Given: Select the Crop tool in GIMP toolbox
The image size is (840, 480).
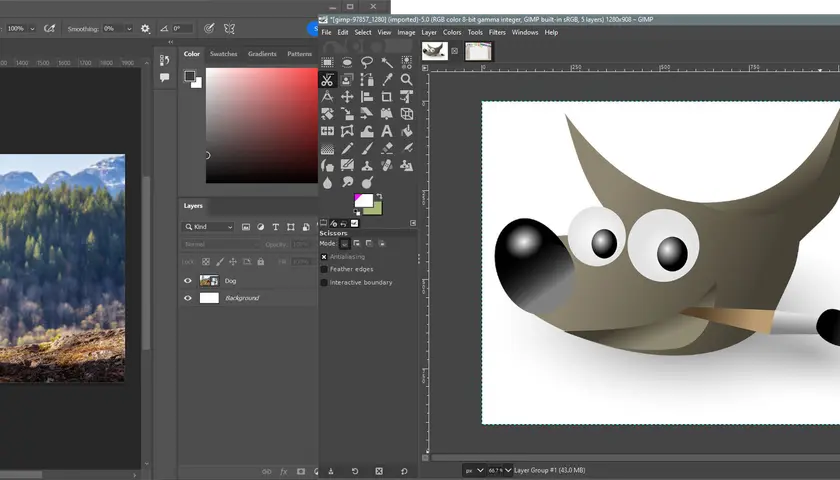Looking at the screenshot, I should click(x=387, y=97).
